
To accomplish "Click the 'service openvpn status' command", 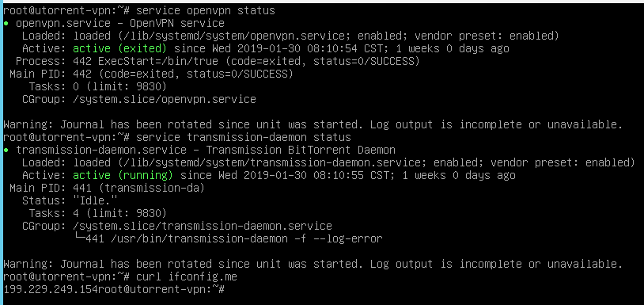I will click(x=206, y=10).
